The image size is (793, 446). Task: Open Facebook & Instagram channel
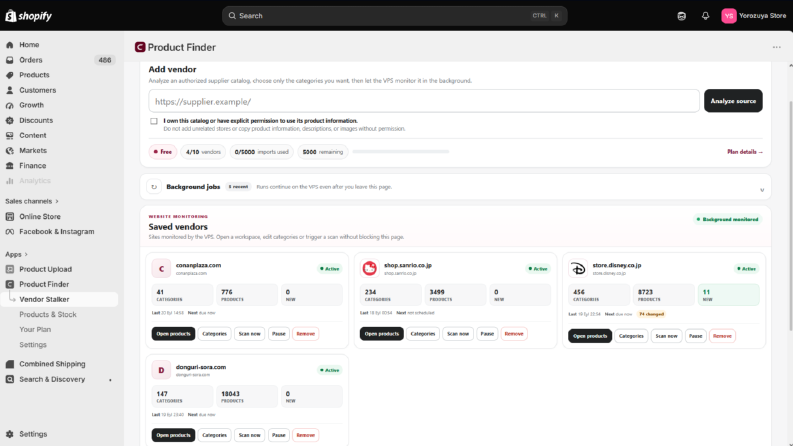tap(59, 232)
